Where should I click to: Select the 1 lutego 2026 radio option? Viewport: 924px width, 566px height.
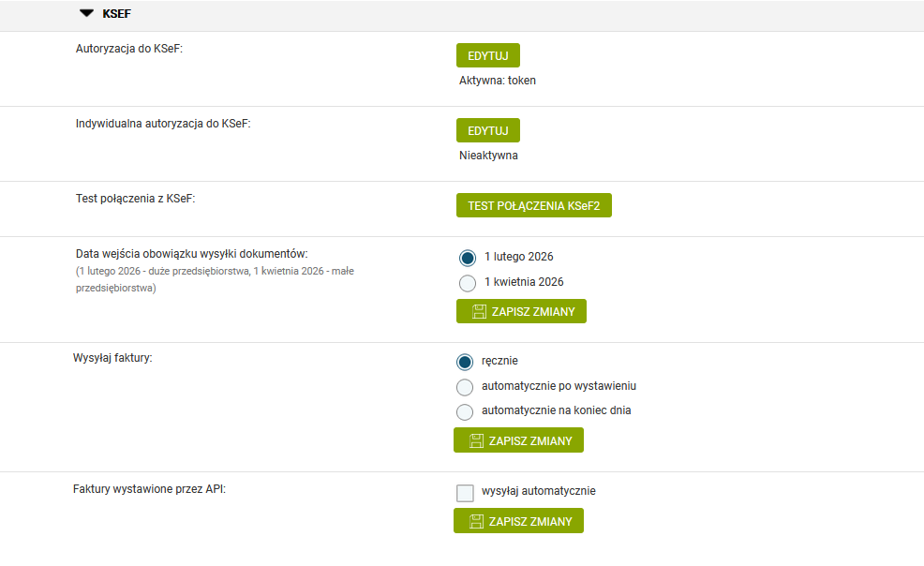[x=468, y=258]
